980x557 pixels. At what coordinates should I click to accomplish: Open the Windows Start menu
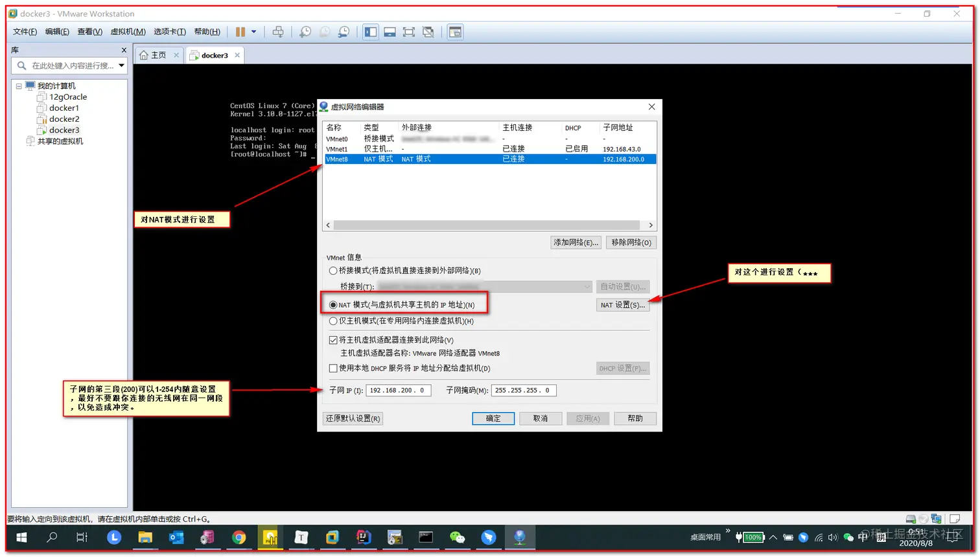tap(21, 538)
